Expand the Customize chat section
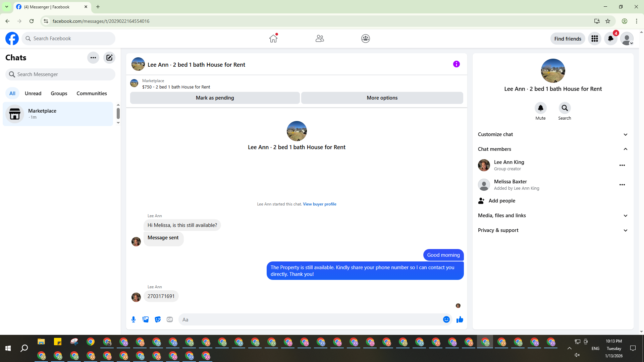The height and width of the screenshot is (362, 644). (553, 134)
